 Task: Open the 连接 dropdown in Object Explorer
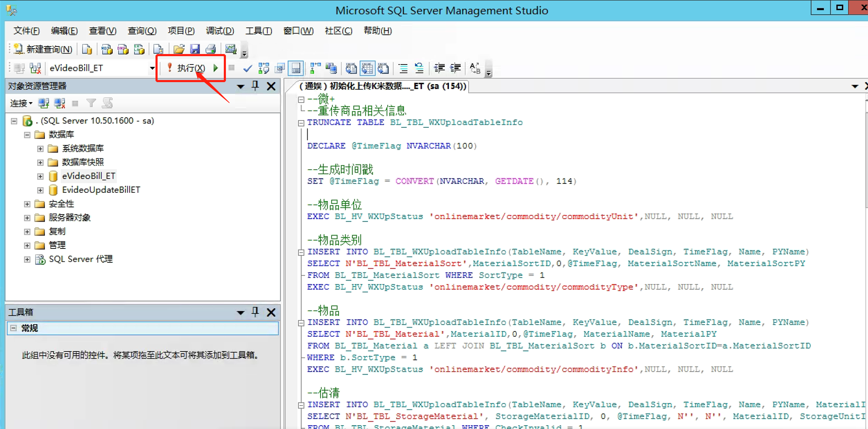pos(21,103)
